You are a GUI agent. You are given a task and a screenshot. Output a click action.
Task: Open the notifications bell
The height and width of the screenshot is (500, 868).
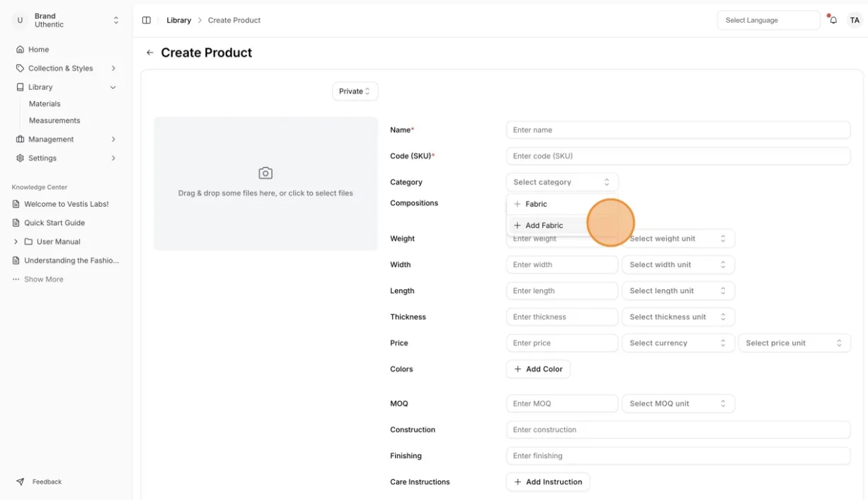pos(833,21)
